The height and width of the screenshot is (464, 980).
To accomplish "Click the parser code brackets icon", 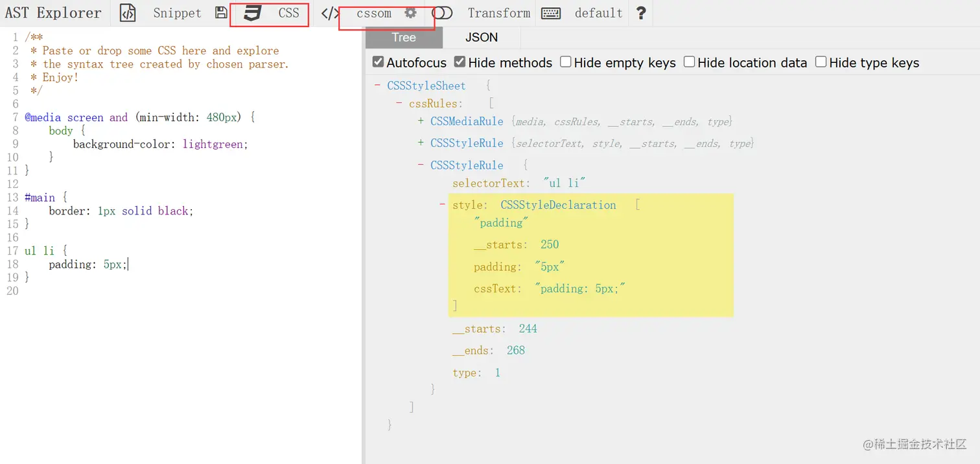I will 331,13.
